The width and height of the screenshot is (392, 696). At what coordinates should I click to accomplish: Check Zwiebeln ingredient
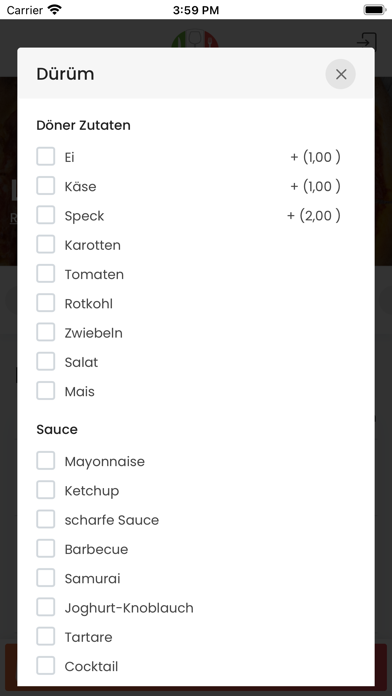pyautogui.click(x=45, y=332)
